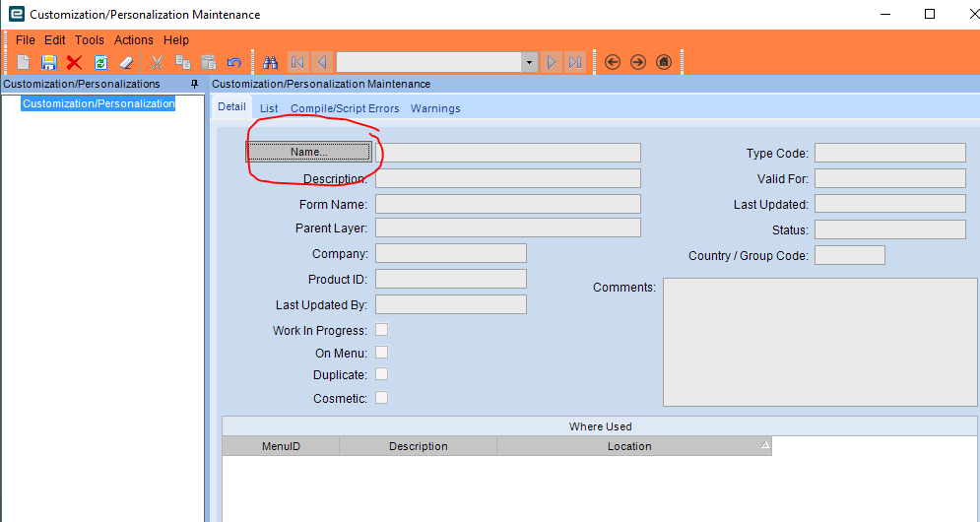Click the circled Back arrow icon
Image resolution: width=980 pixels, height=522 pixels.
613,62
